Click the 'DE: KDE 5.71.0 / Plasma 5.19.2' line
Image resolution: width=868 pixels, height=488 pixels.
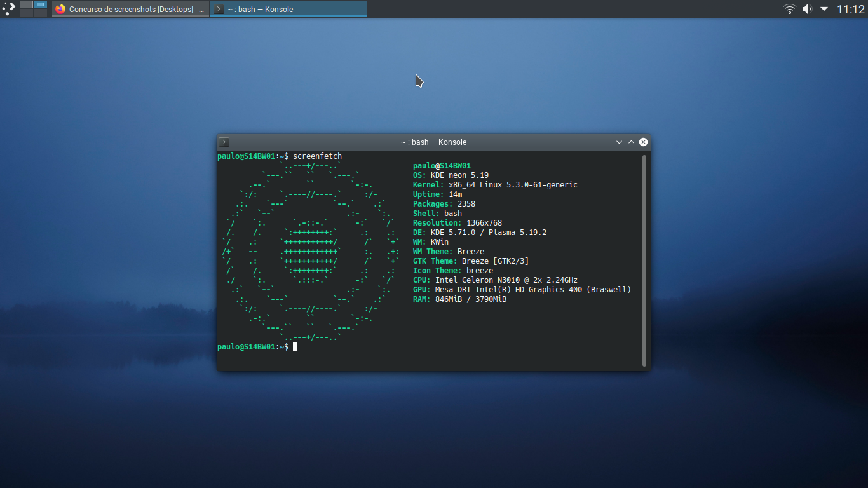tap(480, 233)
